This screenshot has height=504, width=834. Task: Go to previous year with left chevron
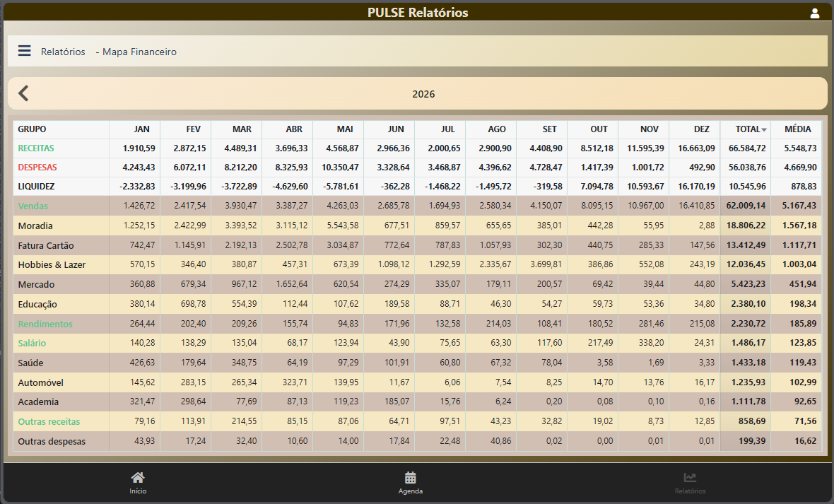23,93
